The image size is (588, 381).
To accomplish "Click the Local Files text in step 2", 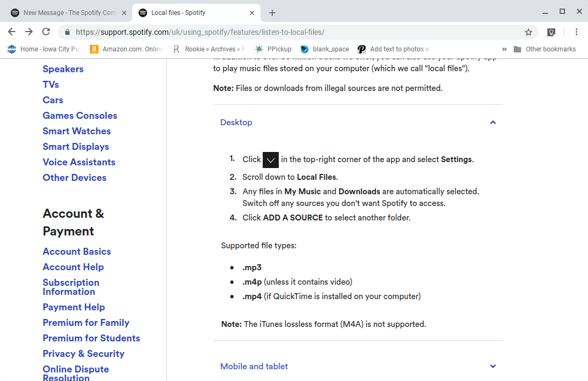I will [317, 177].
